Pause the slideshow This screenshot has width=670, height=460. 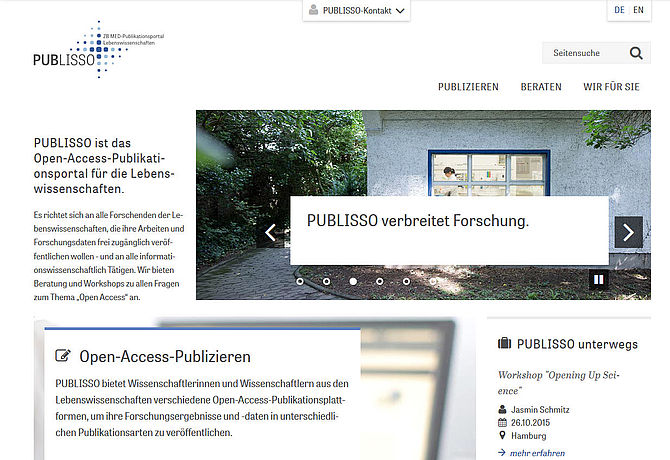tap(598, 280)
